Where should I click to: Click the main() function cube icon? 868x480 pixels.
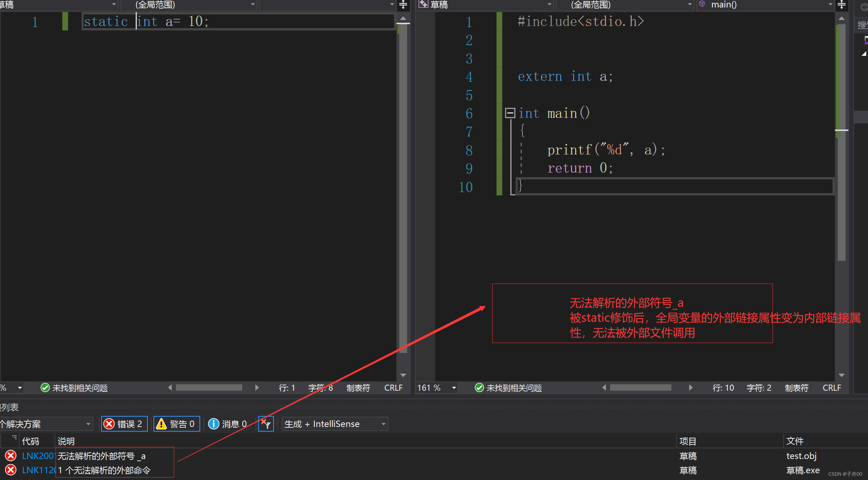click(702, 4)
